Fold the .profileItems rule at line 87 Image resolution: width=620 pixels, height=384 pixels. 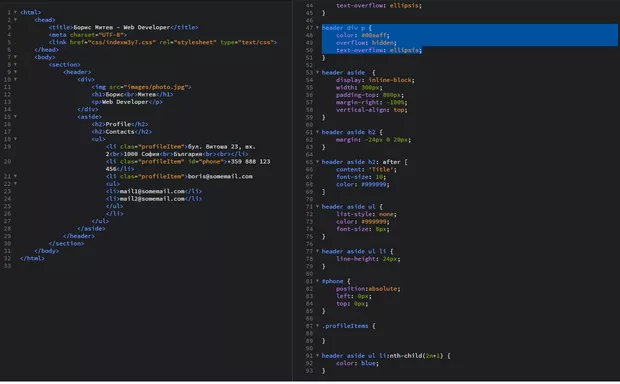(317, 326)
